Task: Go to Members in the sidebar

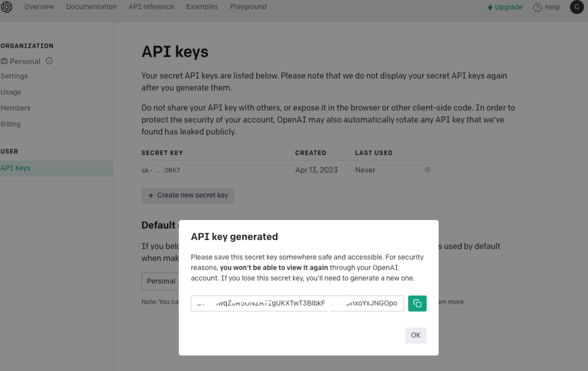Action: 16,108
